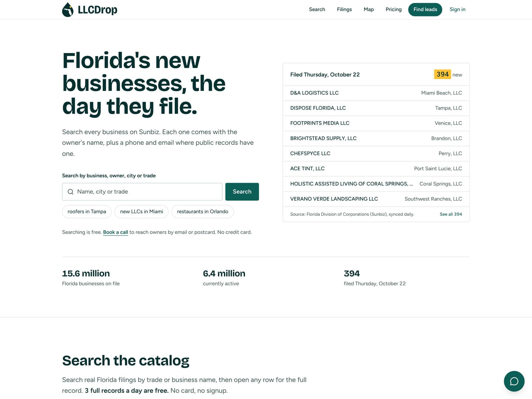
Task: Click the 394 statistic above filed Thursday
Action: pos(352,273)
